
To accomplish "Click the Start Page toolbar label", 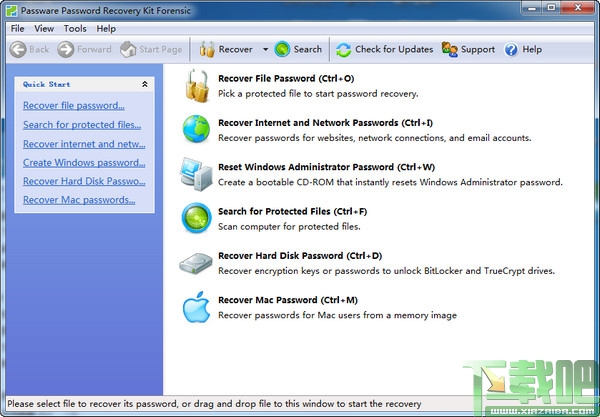I will click(x=161, y=50).
